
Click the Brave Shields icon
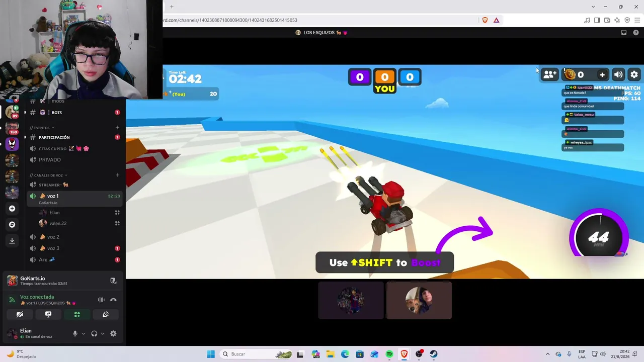[485, 20]
